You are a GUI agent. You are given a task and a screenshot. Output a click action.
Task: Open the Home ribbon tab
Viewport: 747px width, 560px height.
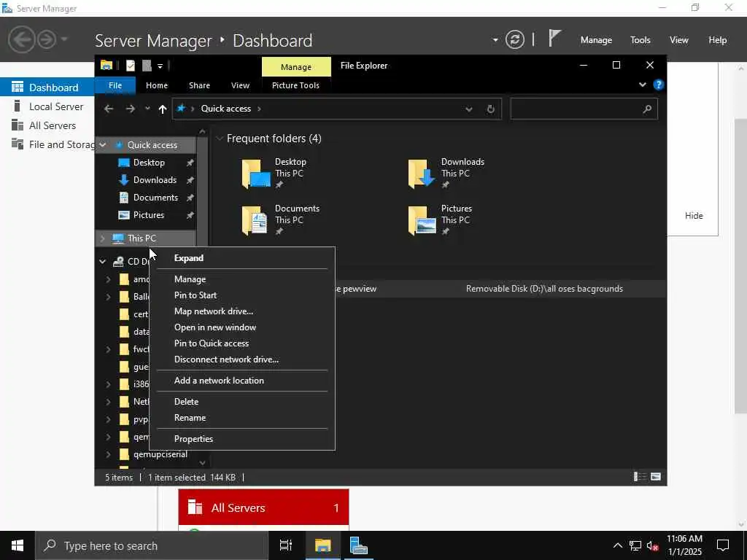click(157, 85)
